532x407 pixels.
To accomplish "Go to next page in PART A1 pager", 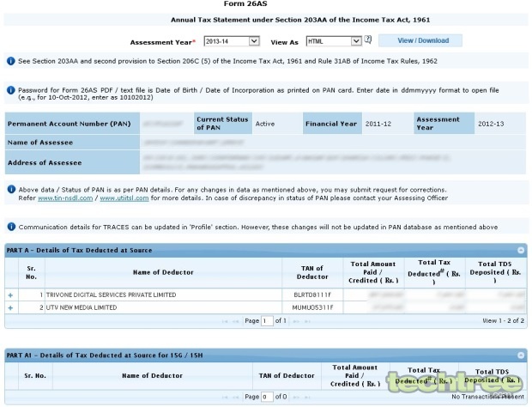I will 296,397.
